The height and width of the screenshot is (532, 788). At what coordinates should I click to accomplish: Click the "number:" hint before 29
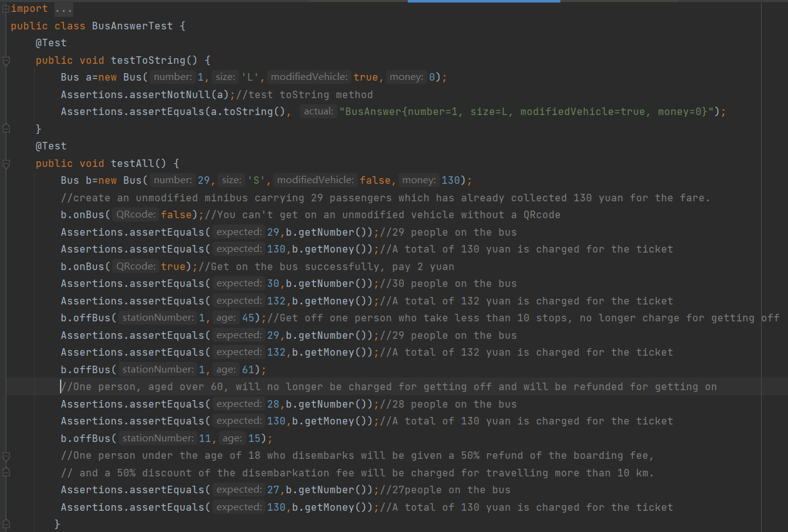173,181
